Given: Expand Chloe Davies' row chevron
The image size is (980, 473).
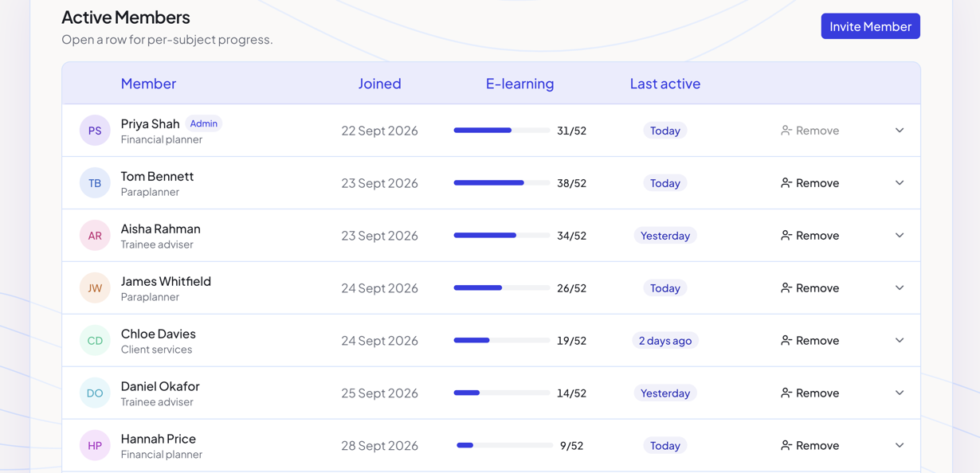Looking at the screenshot, I should coord(900,341).
